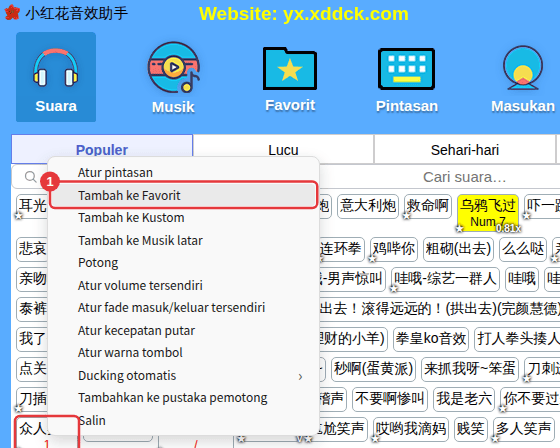This screenshot has height=448, width=560.
Task: Play the 不要啊惨叫 sound button
Action: [x=390, y=398]
